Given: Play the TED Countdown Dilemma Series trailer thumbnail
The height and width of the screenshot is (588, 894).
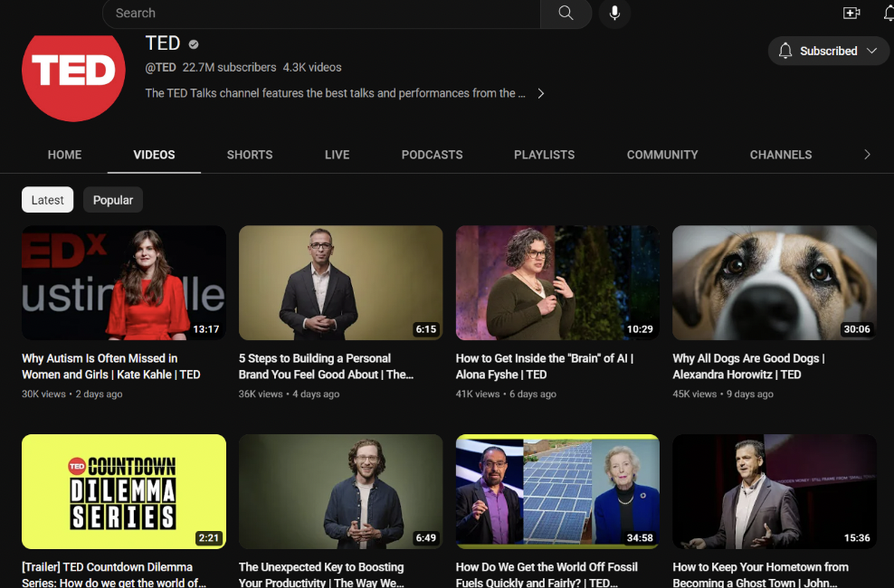Looking at the screenshot, I should click(123, 491).
